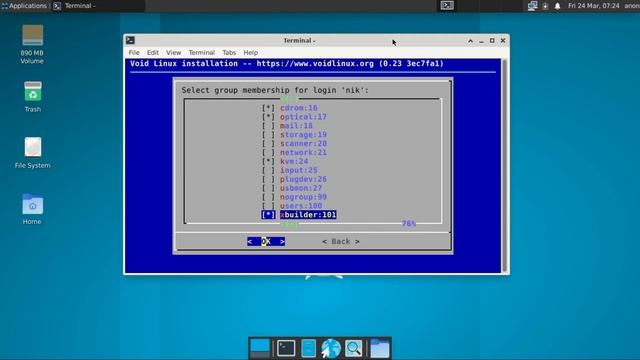Click the OK button in dialog
The height and width of the screenshot is (360, 640).
[266, 242]
